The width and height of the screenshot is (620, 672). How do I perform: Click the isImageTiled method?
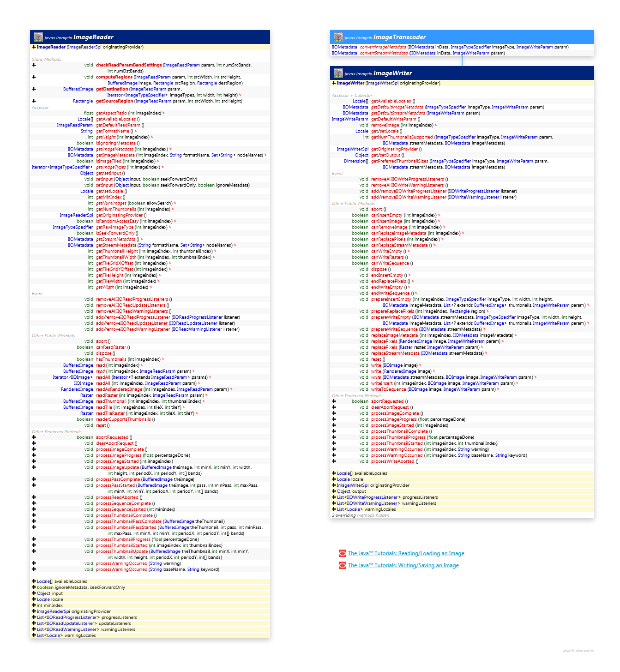[x=109, y=161]
